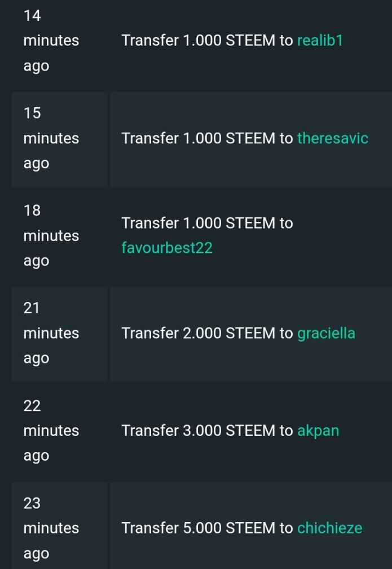
Task: Open the favourbest22 account link
Action: click(x=167, y=248)
